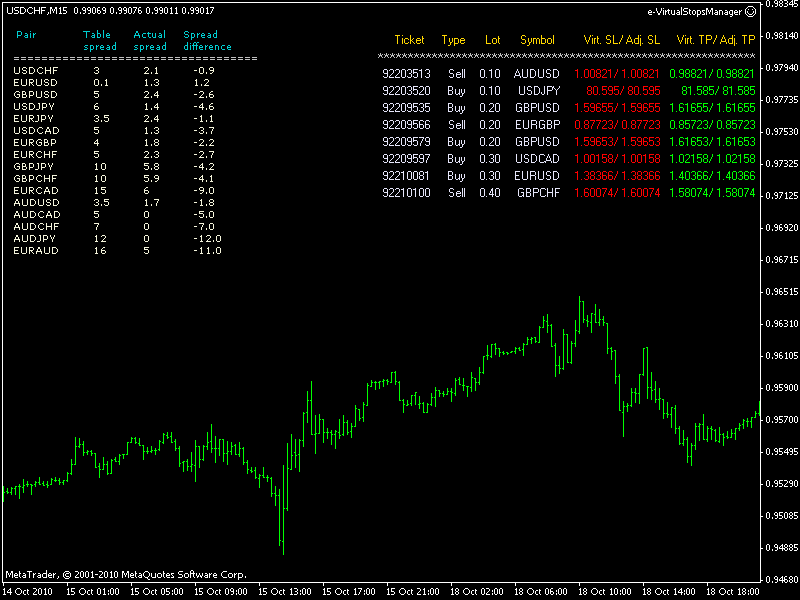Click the Lot column header
Viewport: 800px width, 600px height.
click(x=492, y=40)
